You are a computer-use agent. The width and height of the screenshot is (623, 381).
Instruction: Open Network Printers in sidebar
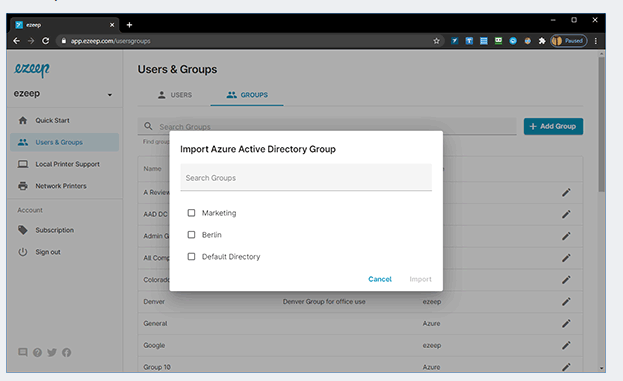click(61, 186)
